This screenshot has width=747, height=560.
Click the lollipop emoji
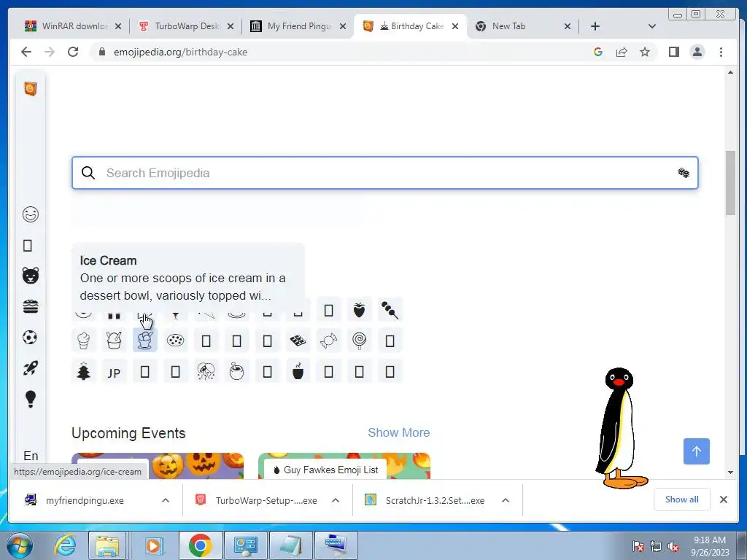(359, 341)
